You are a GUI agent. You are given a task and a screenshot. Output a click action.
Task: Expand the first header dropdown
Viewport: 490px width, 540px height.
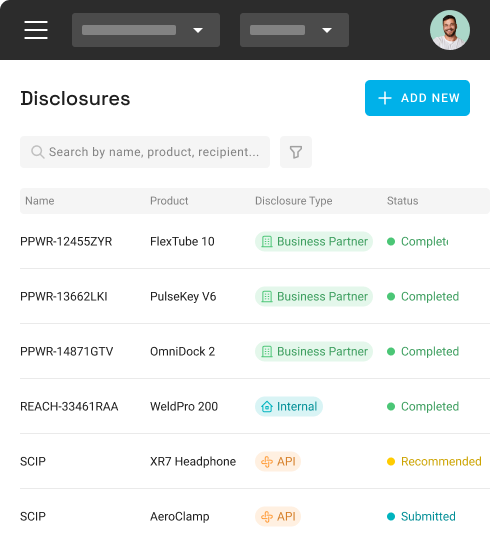pyautogui.click(x=146, y=30)
